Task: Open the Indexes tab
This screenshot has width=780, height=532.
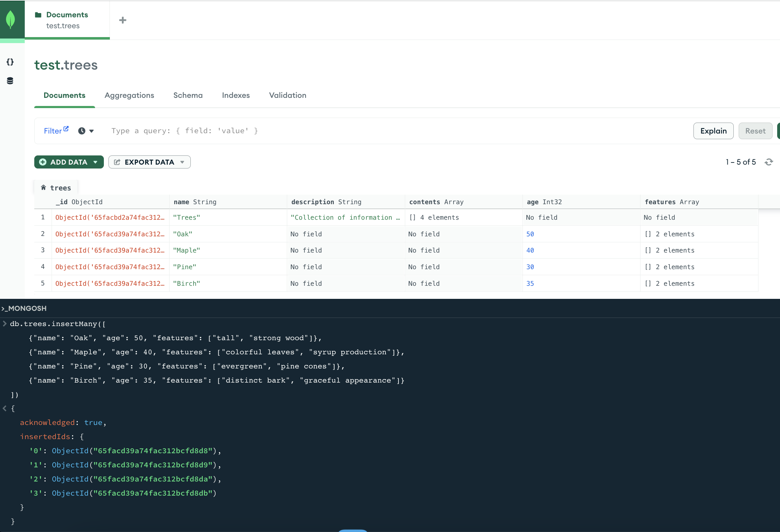Action: tap(236, 95)
